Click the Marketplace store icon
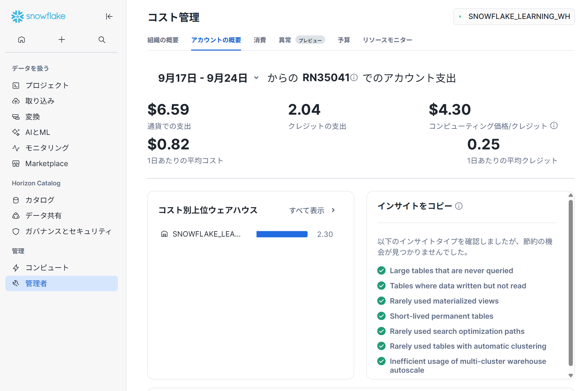The image size is (588, 391). tap(16, 164)
